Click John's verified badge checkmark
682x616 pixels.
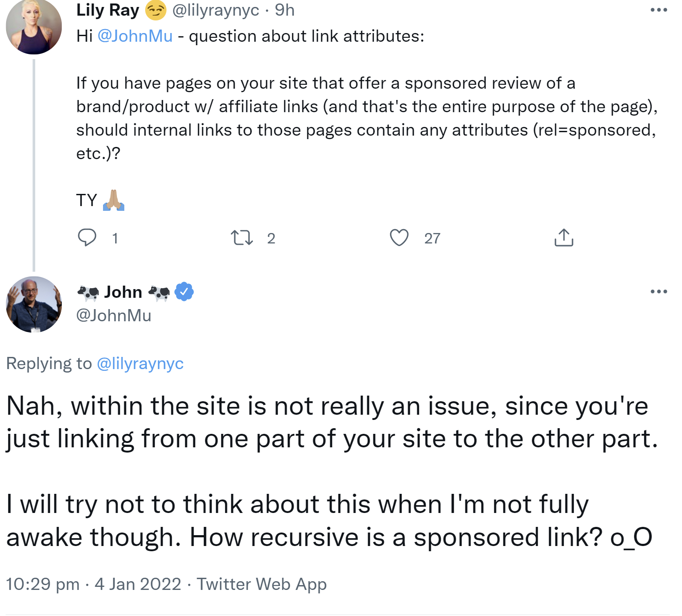click(183, 292)
